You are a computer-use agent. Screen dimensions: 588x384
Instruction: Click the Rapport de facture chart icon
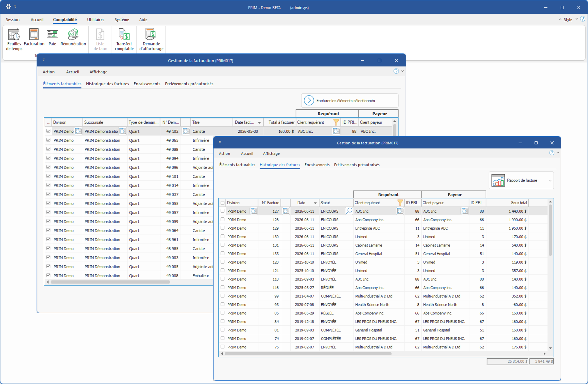[x=498, y=180]
